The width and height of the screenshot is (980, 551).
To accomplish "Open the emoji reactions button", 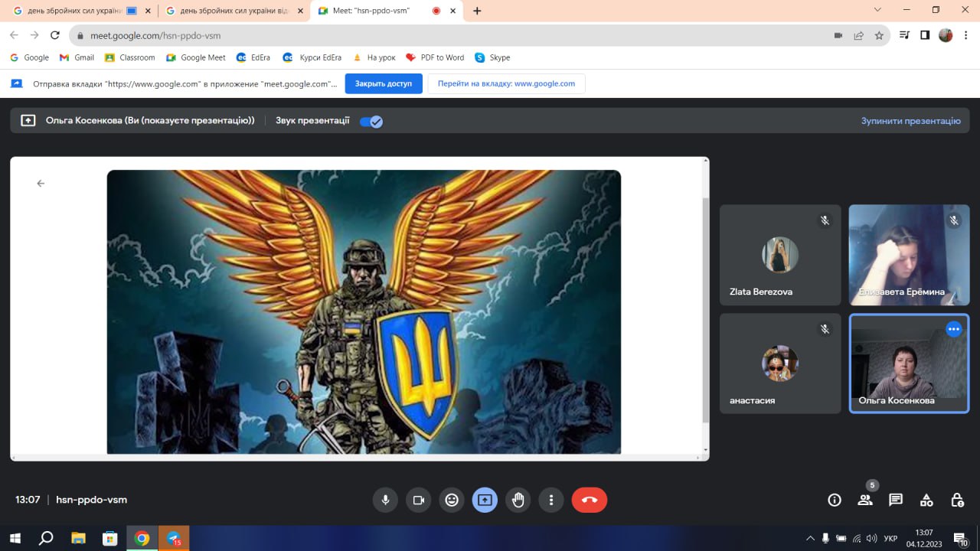I will pos(452,500).
